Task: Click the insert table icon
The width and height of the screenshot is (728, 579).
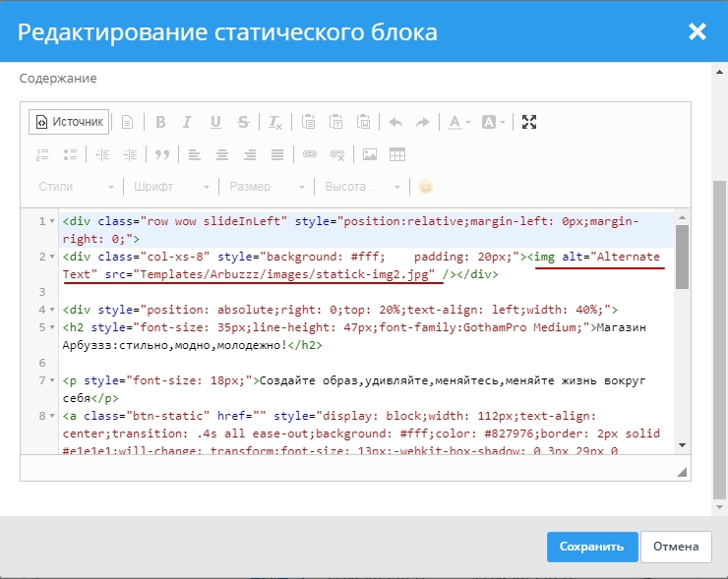Action: pos(397,154)
